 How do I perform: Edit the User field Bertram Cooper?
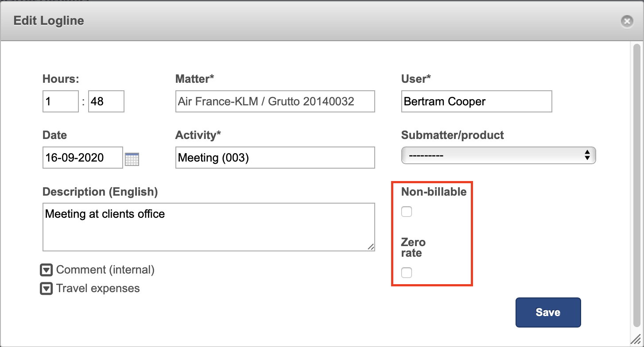click(x=477, y=101)
